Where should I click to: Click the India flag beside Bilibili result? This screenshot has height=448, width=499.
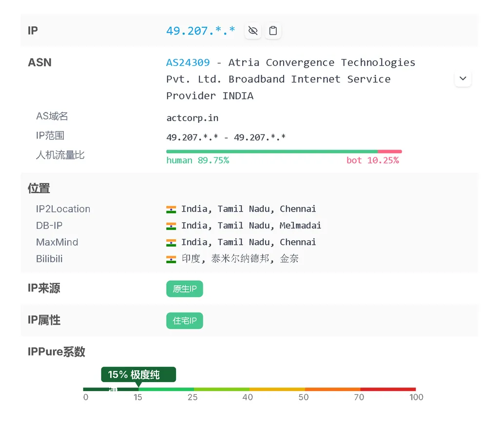(x=171, y=258)
